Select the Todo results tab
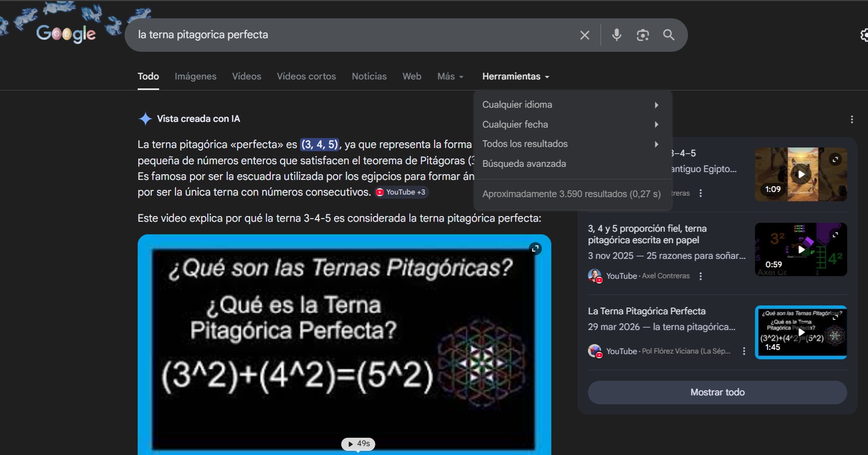Screen dimensions: 868x455 148,76
